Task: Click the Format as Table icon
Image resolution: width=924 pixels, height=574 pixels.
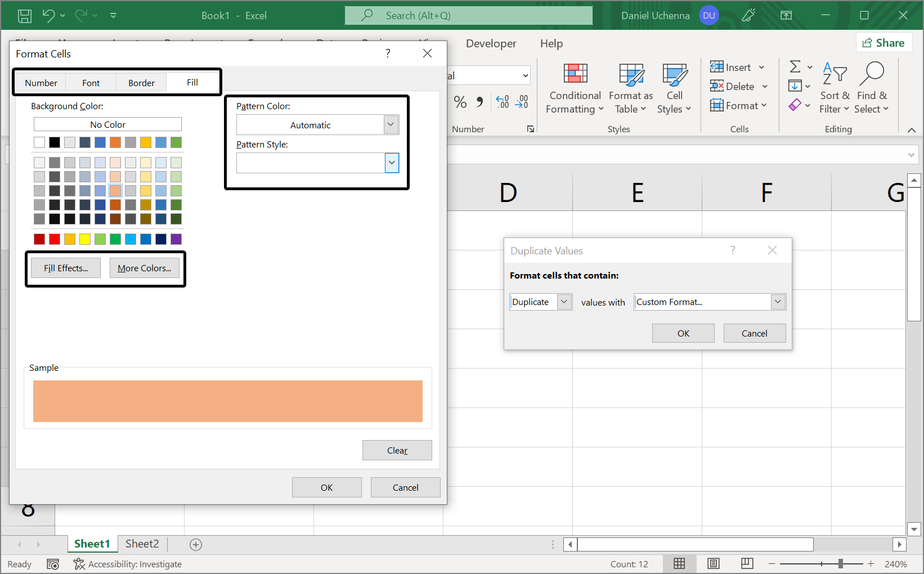Action: [x=631, y=75]
